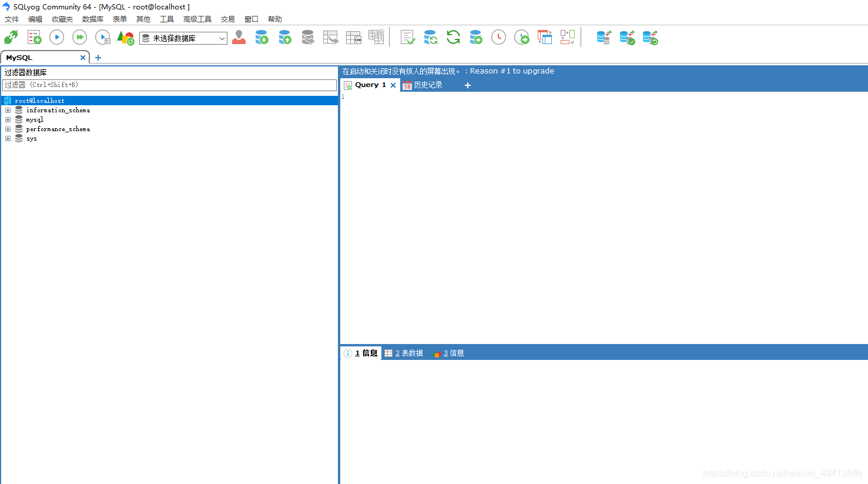Click the database with green right-arrow icon
Screen dimensions: 868x484
point(476,38)
